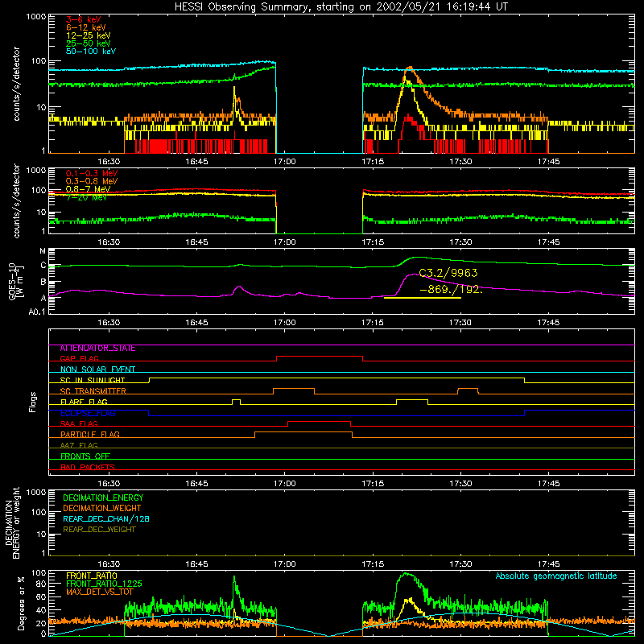Select the FLARE_FLAG label

[84, 402]
